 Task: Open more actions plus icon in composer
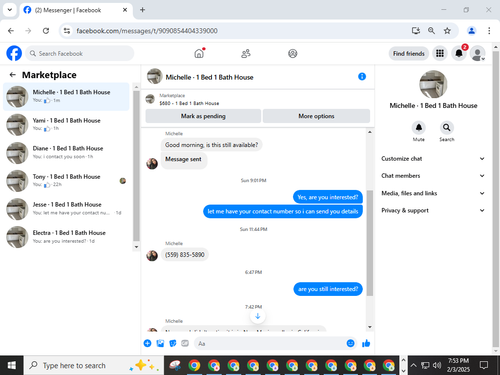147,343
